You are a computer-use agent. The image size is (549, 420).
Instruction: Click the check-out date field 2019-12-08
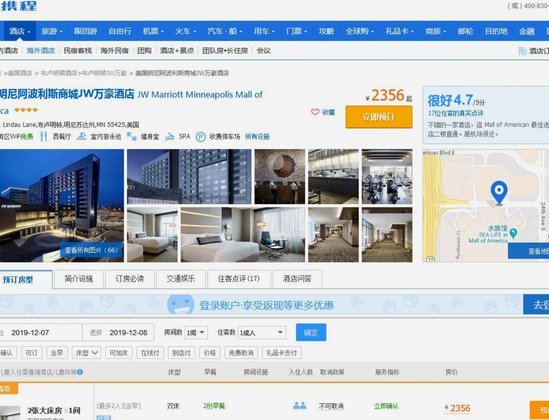click(118, 332)
